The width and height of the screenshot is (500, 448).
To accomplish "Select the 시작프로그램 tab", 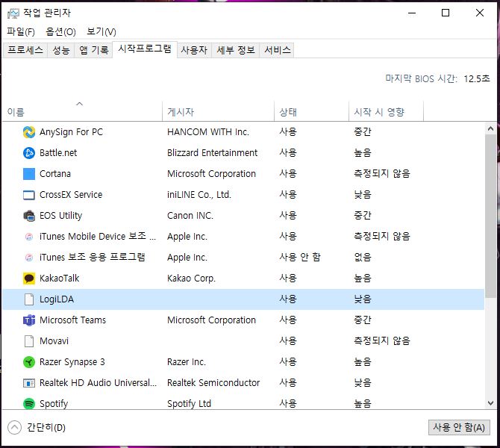I will [145, 49].
